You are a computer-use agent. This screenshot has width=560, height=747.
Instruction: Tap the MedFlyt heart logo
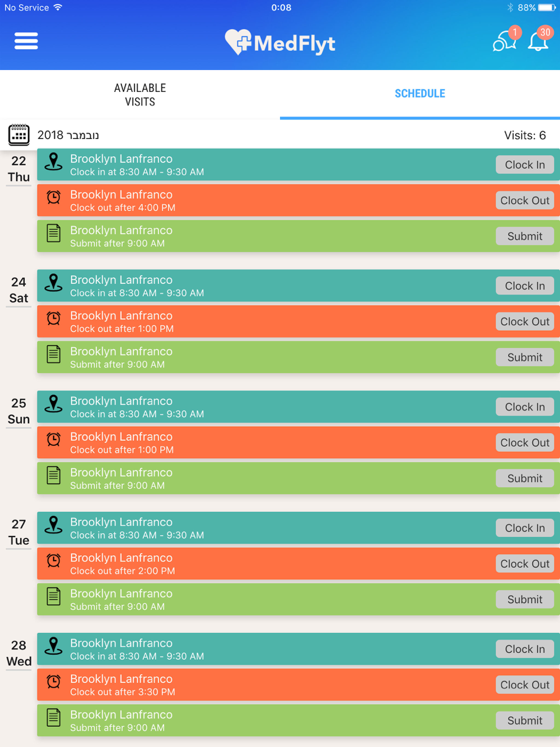point(238,42)
